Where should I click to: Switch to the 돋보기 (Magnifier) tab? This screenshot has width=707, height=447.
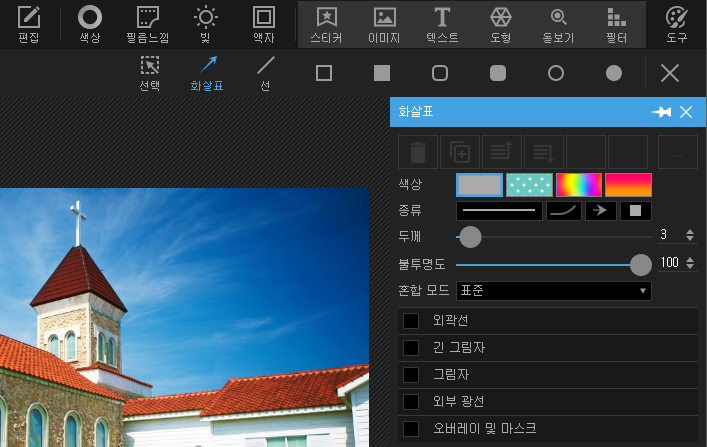coord(558,24)
